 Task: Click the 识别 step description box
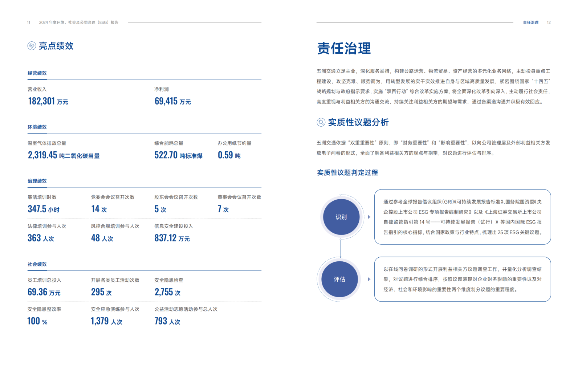pyautogui.click(x=463, y=217)
